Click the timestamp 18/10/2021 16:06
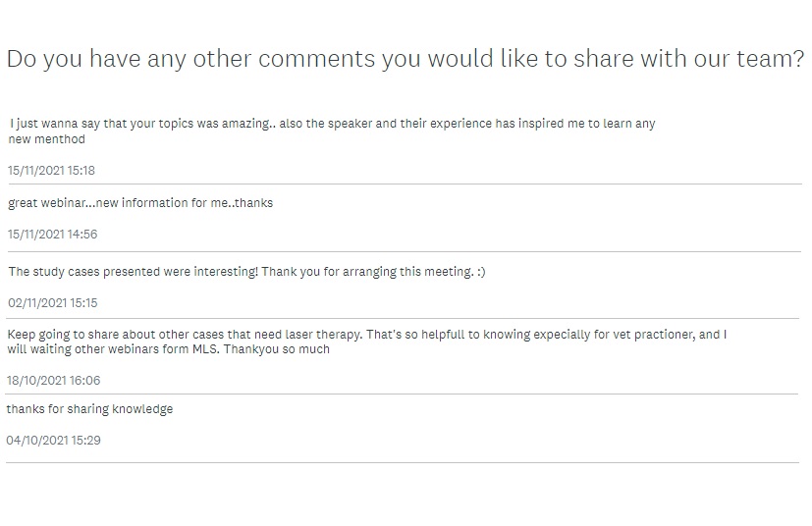 53,381
